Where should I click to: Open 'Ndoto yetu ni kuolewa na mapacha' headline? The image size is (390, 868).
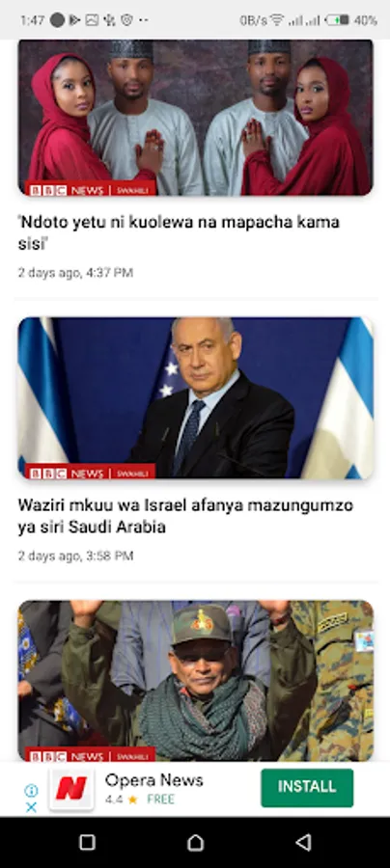pyautogui.click(x=179, y=232)
